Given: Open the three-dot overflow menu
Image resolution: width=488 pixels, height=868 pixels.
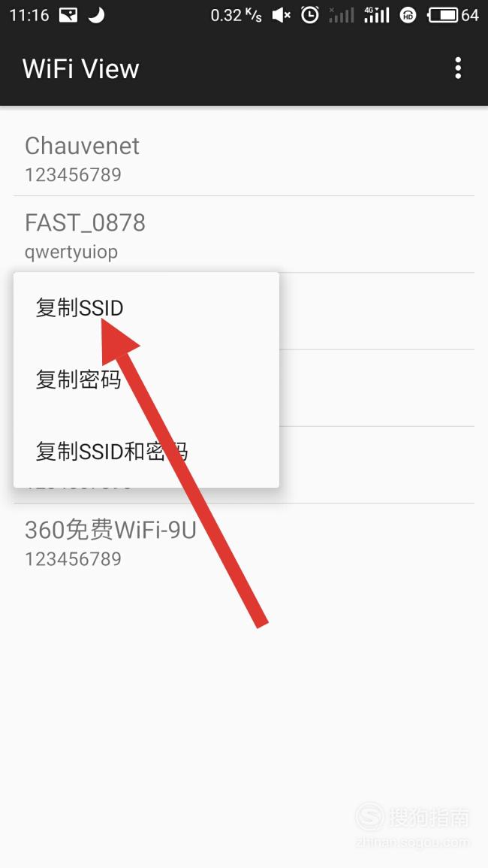Looking at the screenshot, I should (x=457, y=68).
